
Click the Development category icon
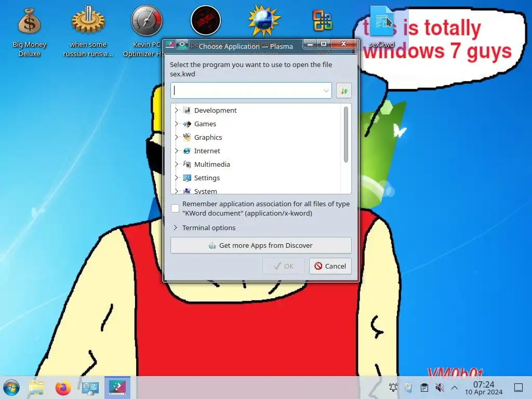coord(187,110)
